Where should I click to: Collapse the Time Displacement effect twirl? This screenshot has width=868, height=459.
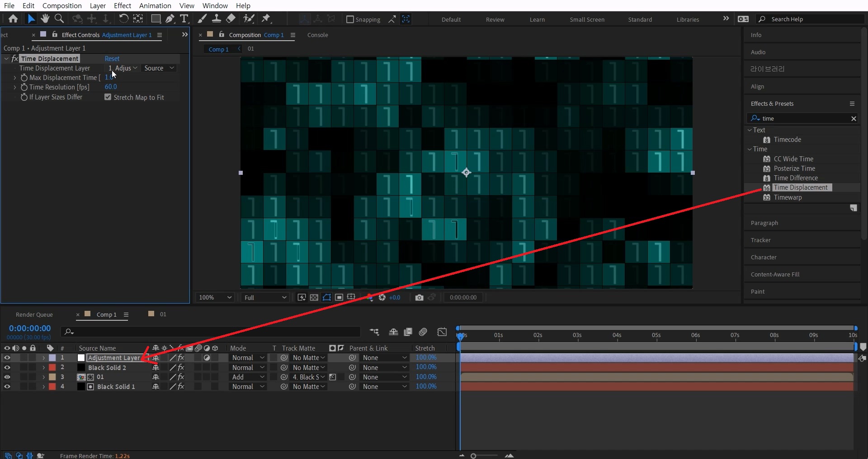[6, 59]
